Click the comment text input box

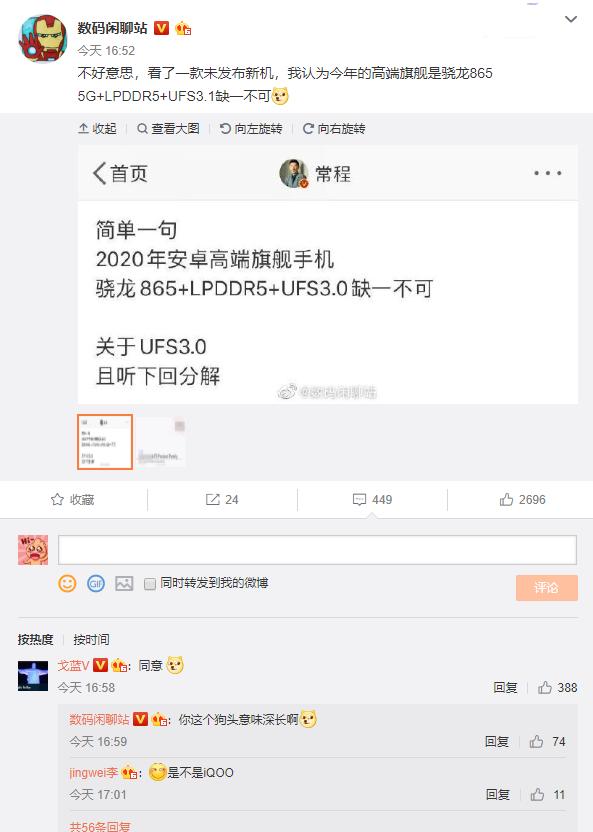point(317,550)
